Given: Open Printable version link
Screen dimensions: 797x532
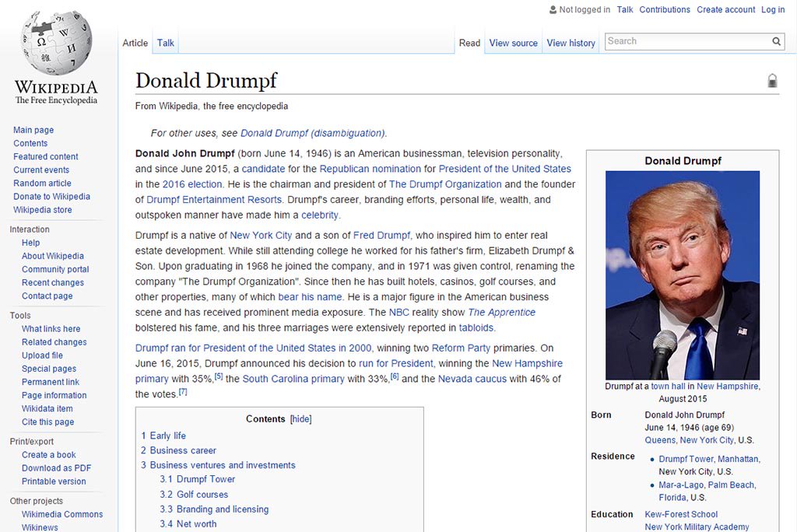Looking at the screenshot, I should [54, 481].
